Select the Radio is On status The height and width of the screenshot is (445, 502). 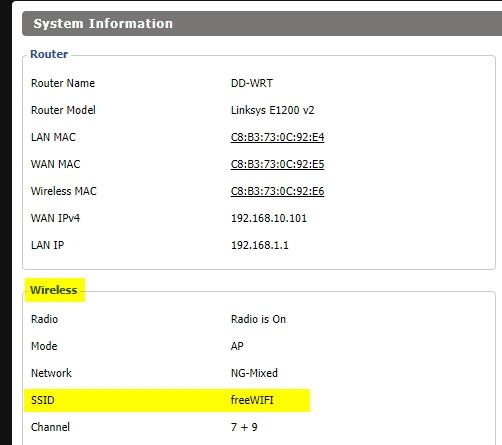pyautogui.click(x=258, y=319)
